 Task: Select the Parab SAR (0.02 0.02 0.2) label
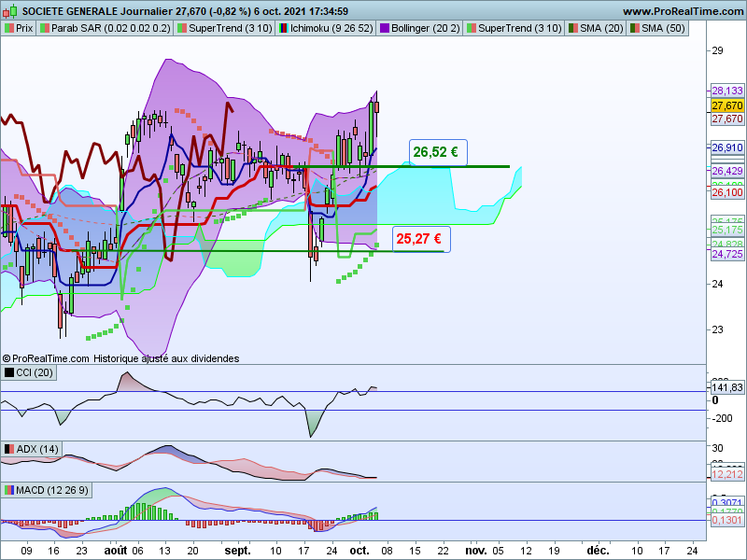point(110,28)
